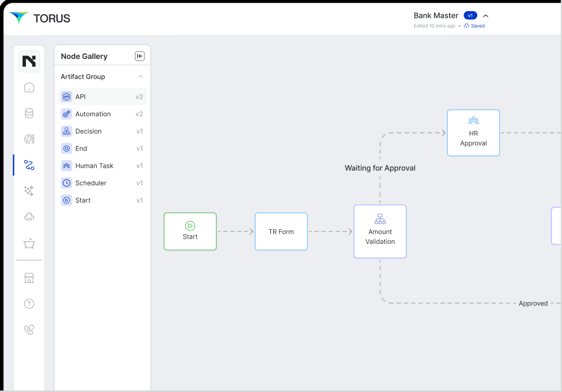Click the Start node on canvas
The height and width of the screenshot is (392, 562).
pos(190,231)
